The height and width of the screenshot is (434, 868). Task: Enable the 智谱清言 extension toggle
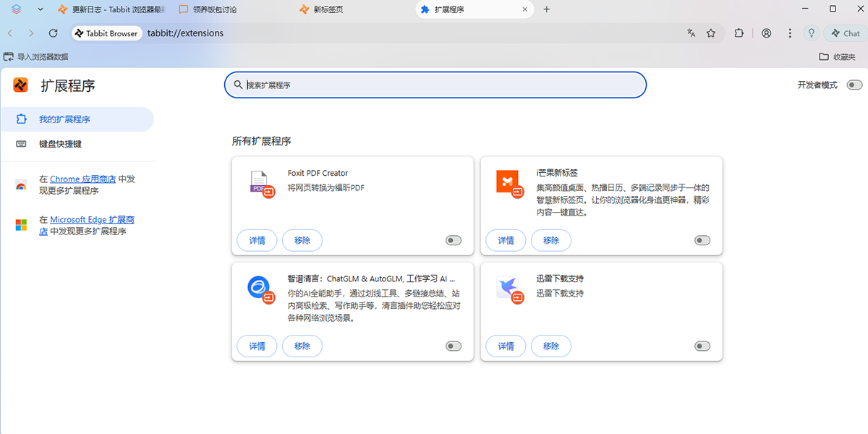454,346
